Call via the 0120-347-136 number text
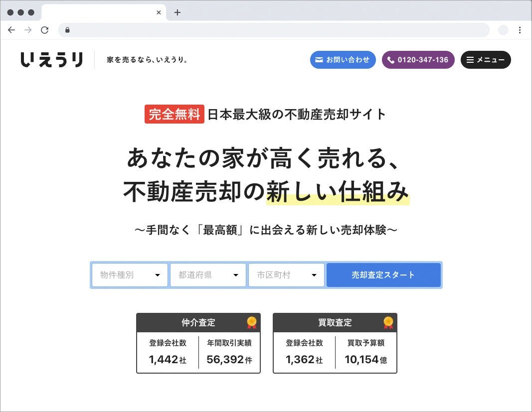The image size is (532, 412). (x=423, y=60)
